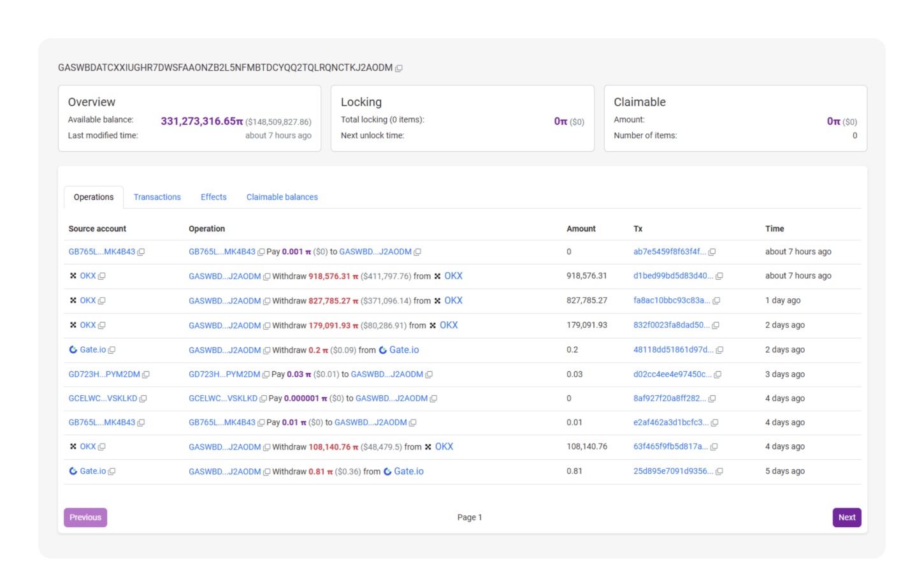This screenshot has height=584, width=924.
Task: Copy transaction hash 63f465f9fb5d817a
Action: tap(714, 447)
